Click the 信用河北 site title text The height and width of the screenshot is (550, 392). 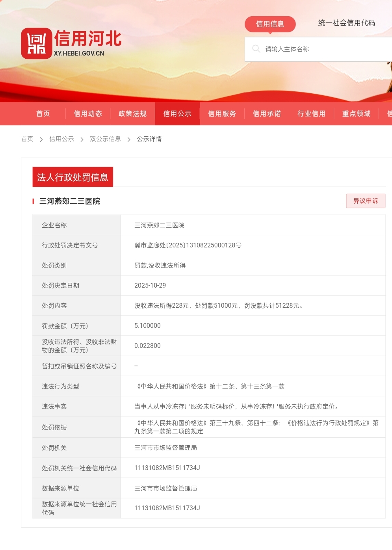(87, 39)
